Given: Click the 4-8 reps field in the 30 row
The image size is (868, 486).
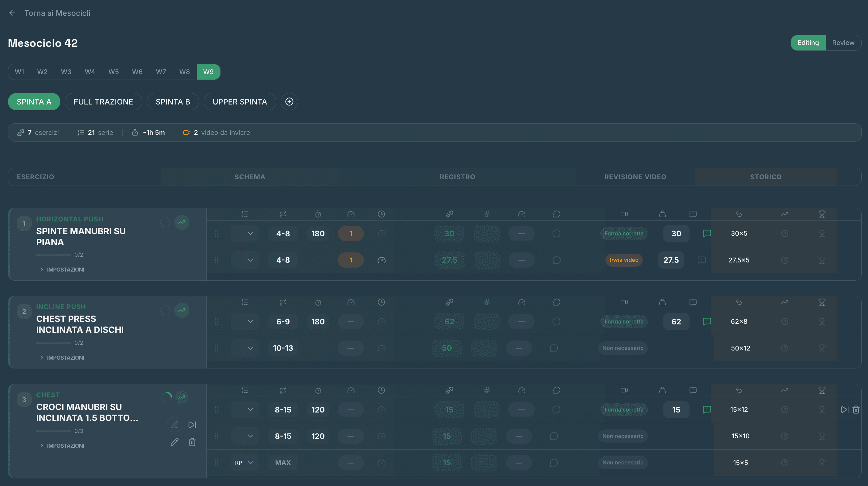Looking at the screenshot, I should [x=283, y=233].
